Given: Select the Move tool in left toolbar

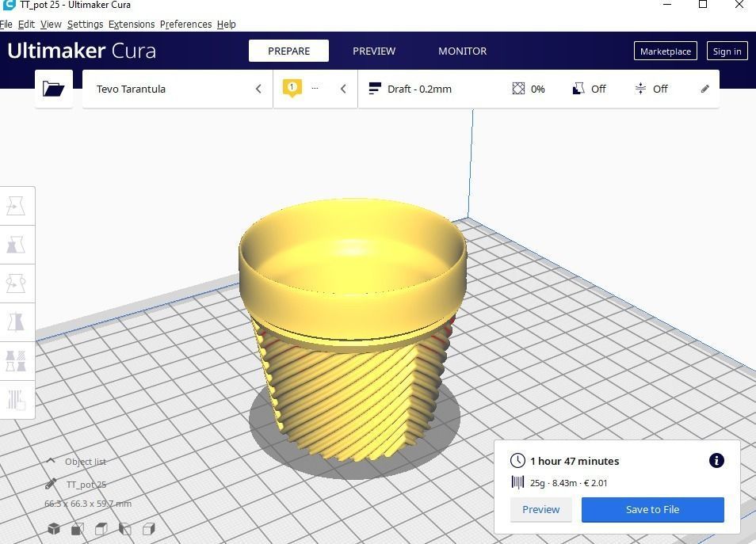Looking at the screenshot, I should point(16,206).
